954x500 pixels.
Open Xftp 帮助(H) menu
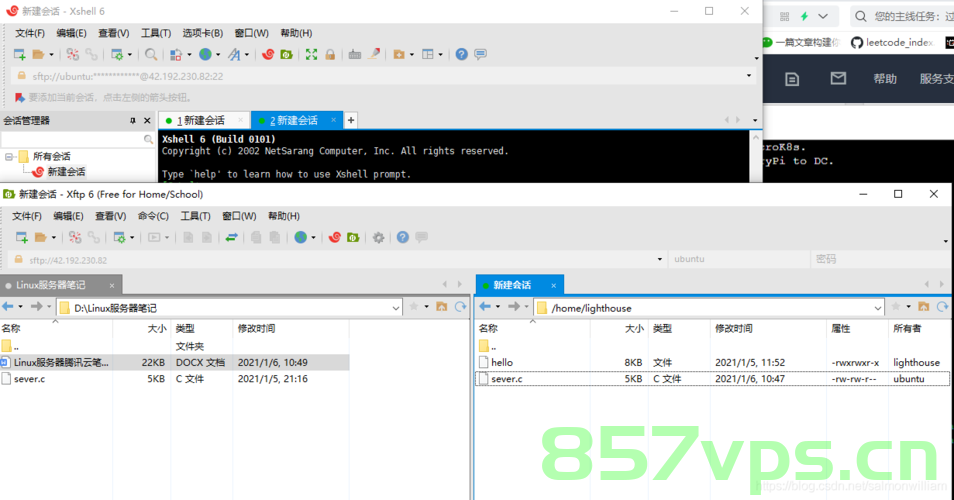point(284,216)
